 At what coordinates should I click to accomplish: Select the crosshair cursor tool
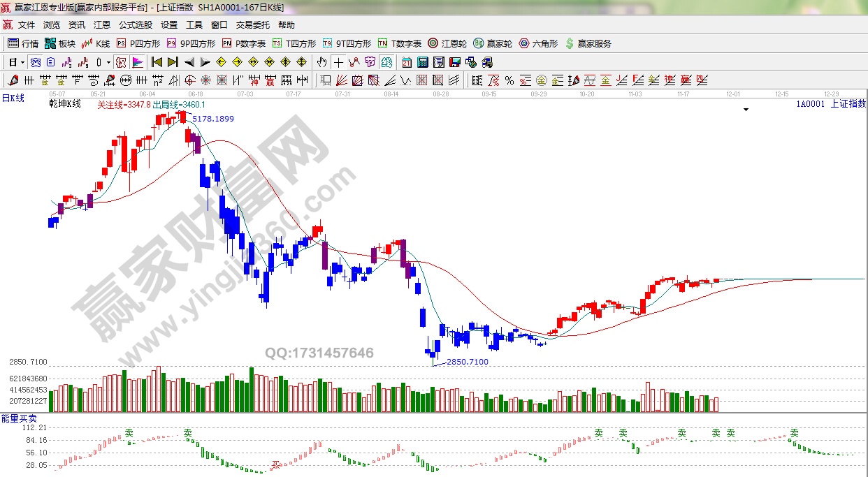pyautogui.click(x=338, y=62)
